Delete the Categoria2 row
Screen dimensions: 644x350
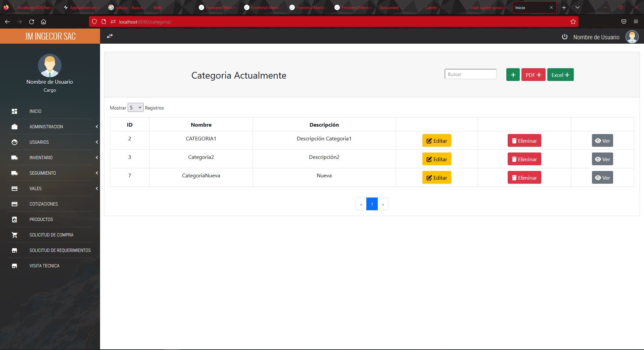[524, 159]
